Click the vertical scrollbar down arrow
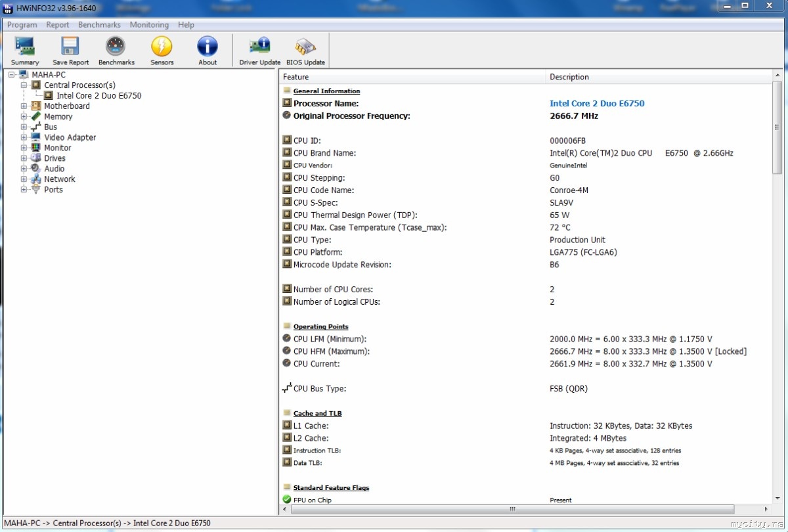Viewport: 788px width, 532px height. tap(777, 499)
